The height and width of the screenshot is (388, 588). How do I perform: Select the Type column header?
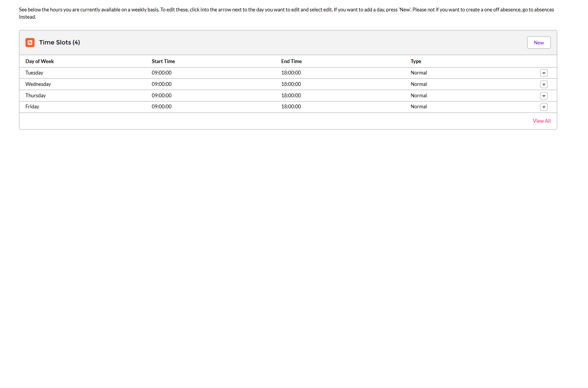(416, 61)
